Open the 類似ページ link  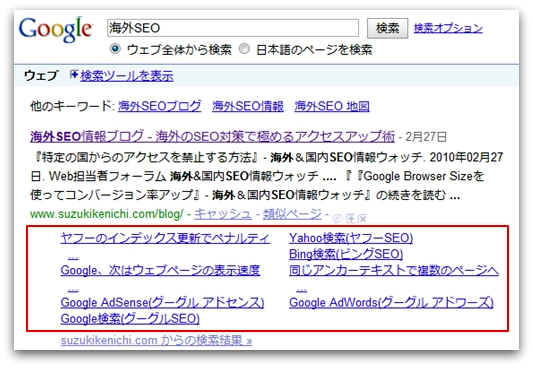click(292, 214)
